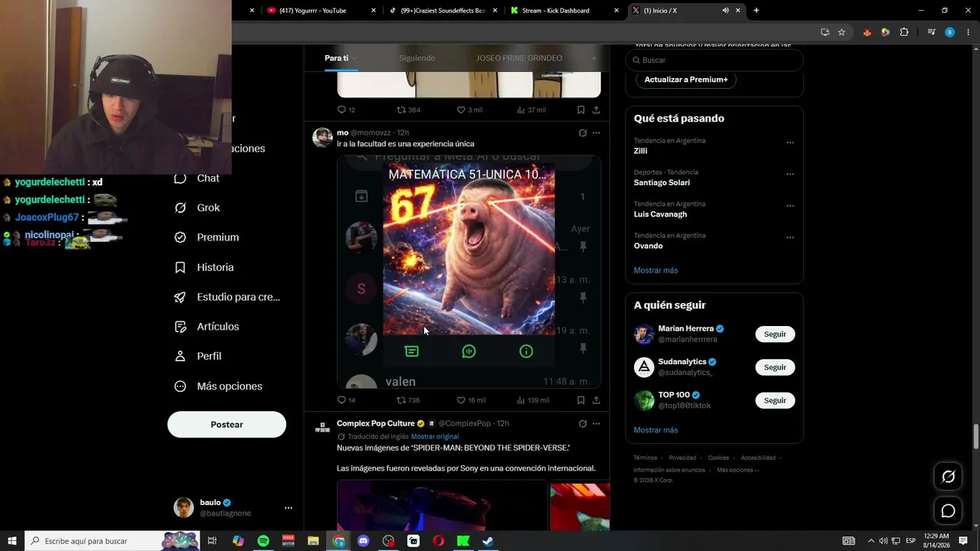Open Kick app in the taskbar

[463, 541]
